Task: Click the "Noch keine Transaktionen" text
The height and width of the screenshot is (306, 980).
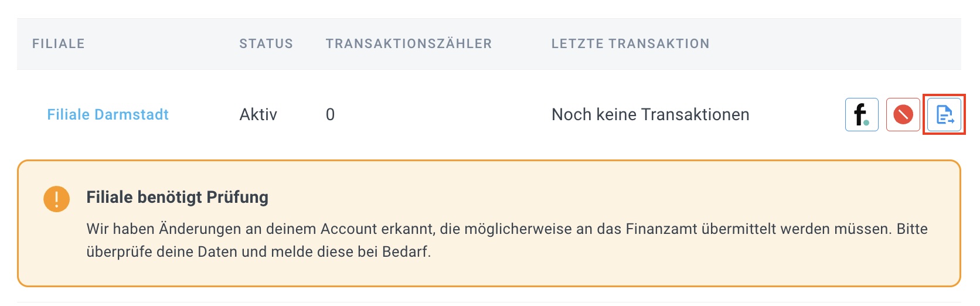Action: pos(650,114)
